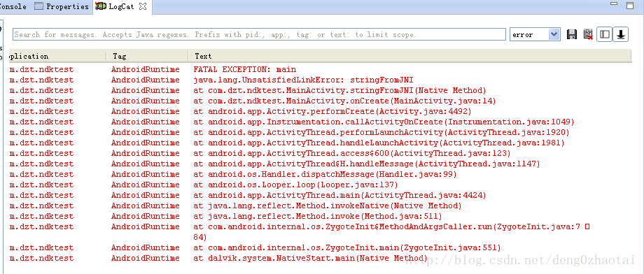
Task: Select the FATAL EXCEPTION: main log row
Action: (x=321, y=69)
